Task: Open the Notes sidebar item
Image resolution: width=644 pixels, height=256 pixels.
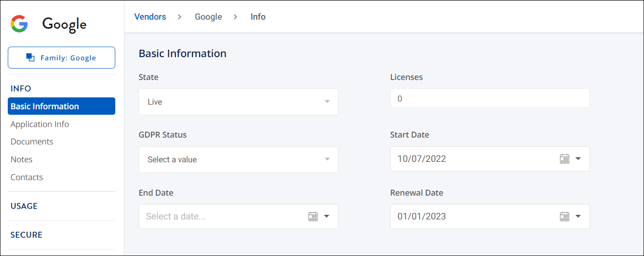Action: pyautogui.click(x=21, y=160)
